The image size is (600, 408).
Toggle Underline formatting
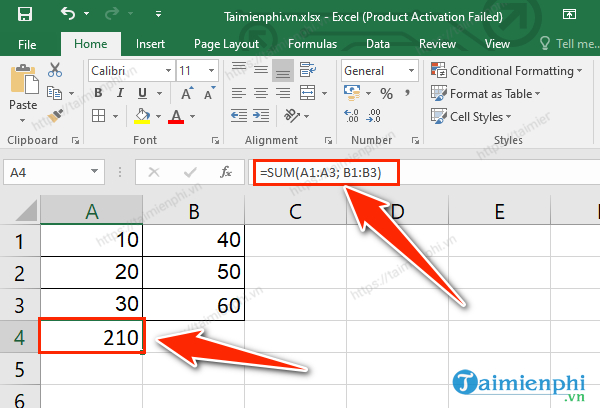pyautogui.click(x=142, y=93)
